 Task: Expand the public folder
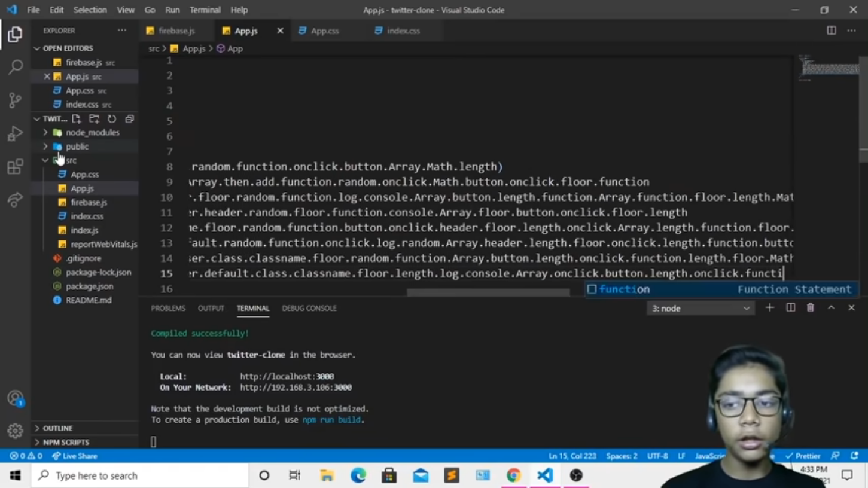pyautogui.click(x=86, y=147)
